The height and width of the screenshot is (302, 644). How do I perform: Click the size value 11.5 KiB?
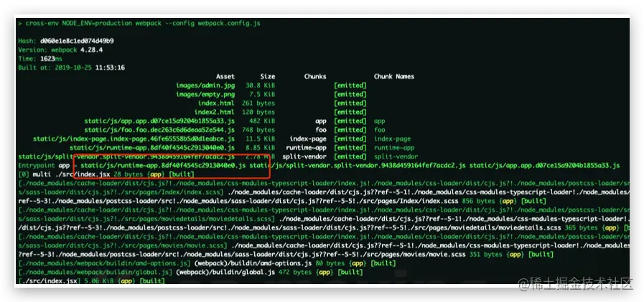pyautogui.click(x=261, y=138)
